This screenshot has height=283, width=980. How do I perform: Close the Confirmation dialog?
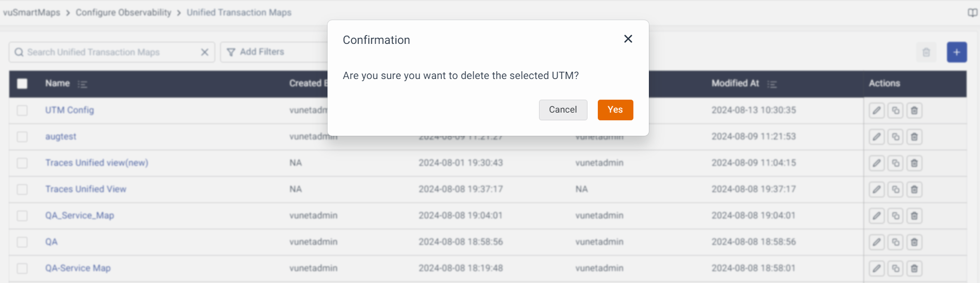coord(628,39)
